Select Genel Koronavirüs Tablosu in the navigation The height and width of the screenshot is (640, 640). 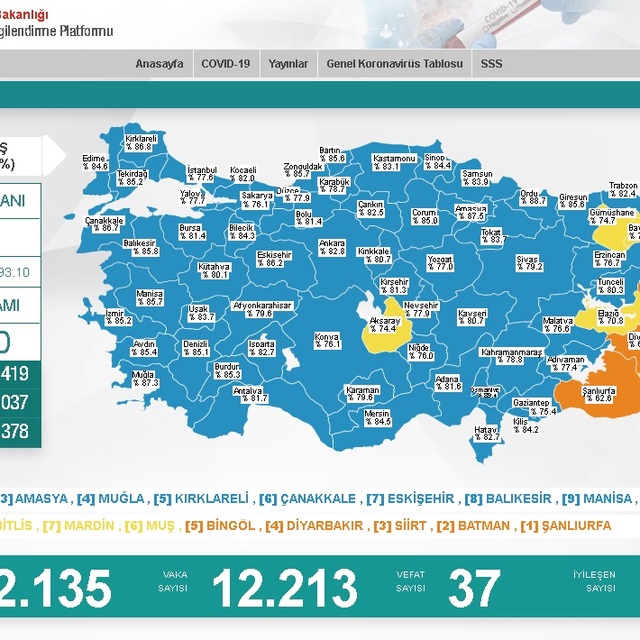(x=395, y=63)
